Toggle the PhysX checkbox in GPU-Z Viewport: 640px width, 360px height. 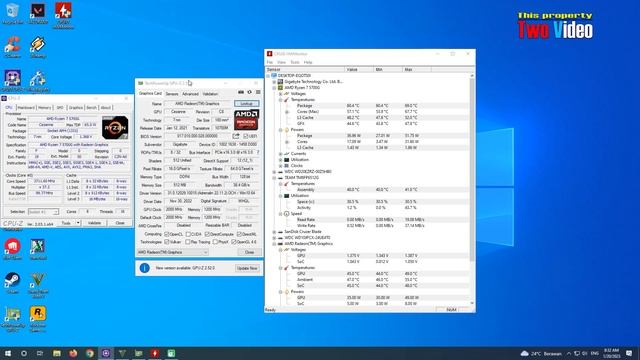tap(215, 242)
